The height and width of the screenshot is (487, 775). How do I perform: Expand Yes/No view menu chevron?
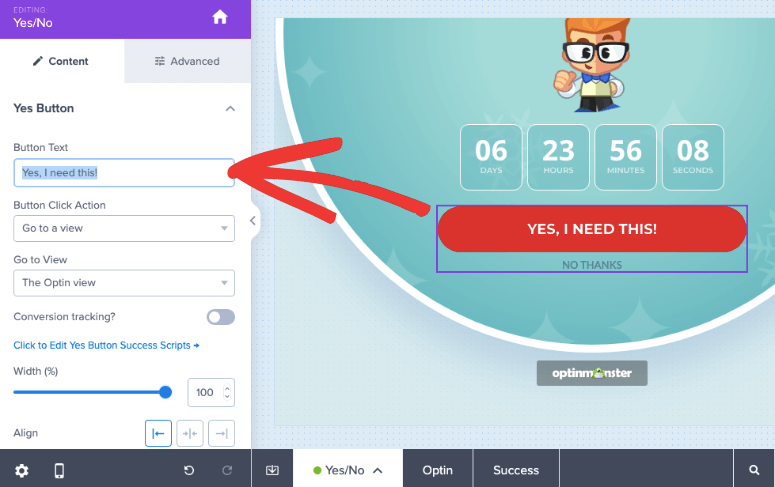tap(378, 470)
